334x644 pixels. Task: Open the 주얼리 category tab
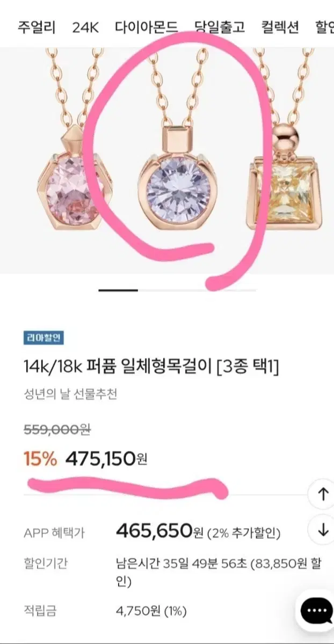point(37,27)
